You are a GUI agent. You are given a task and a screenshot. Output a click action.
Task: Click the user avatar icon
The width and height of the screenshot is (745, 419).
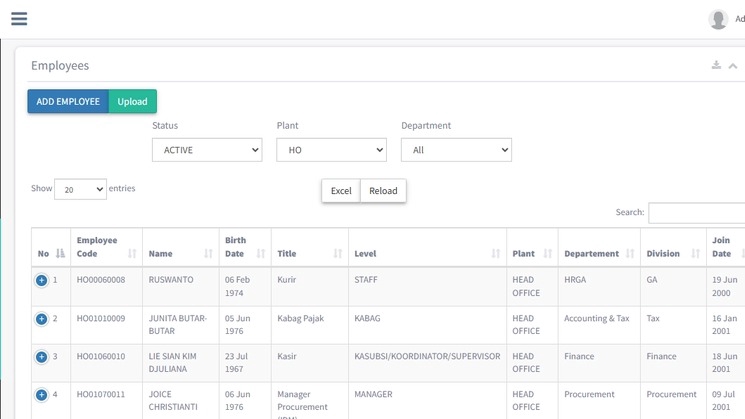tap(717, 19)
